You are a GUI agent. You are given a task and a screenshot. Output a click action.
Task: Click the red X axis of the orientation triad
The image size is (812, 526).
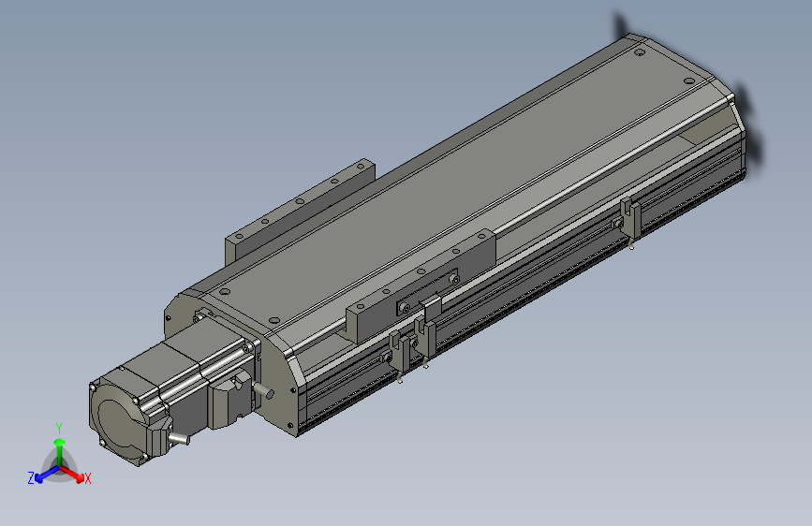point(73,474)
